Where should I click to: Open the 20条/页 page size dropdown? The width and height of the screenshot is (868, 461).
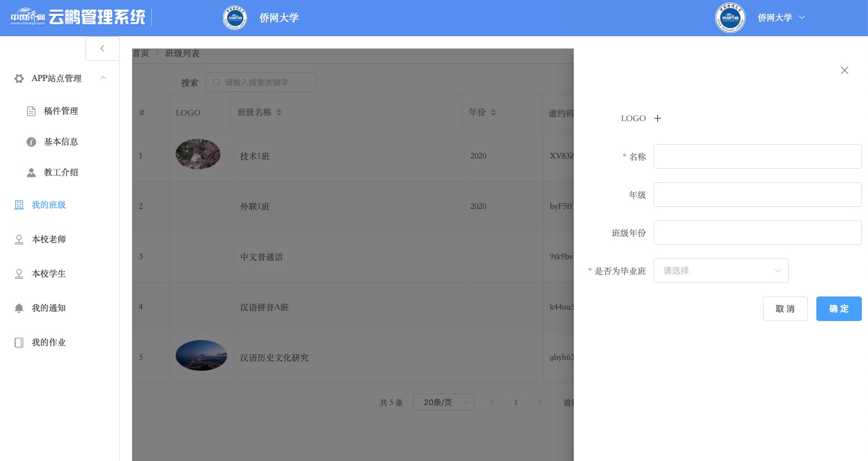click(x=444, y=402)
